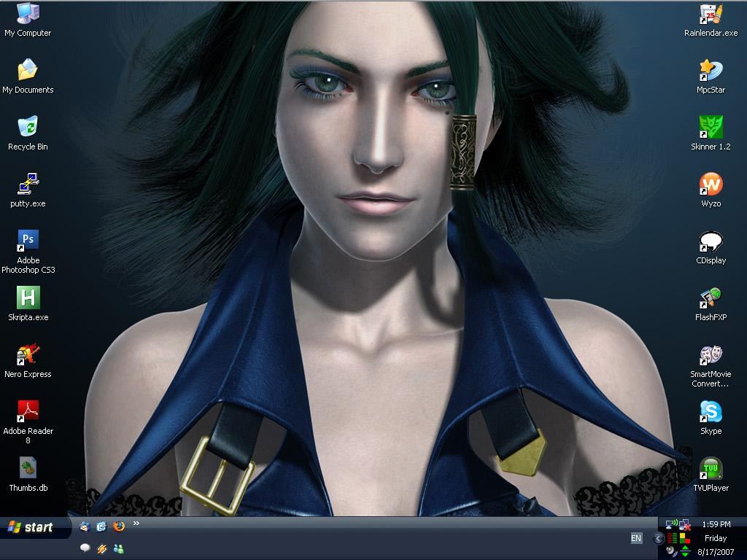Select the Skype desktop shortcut

[x=711, y=418]
